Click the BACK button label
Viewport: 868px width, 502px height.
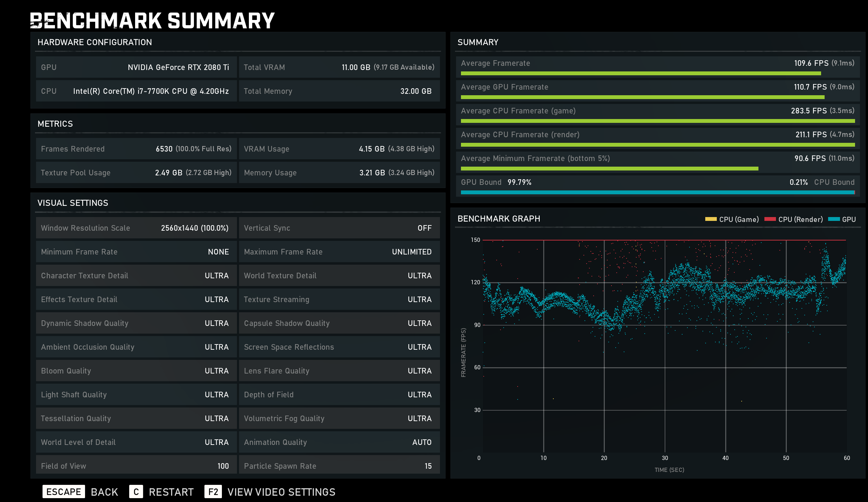coord(104,492)
